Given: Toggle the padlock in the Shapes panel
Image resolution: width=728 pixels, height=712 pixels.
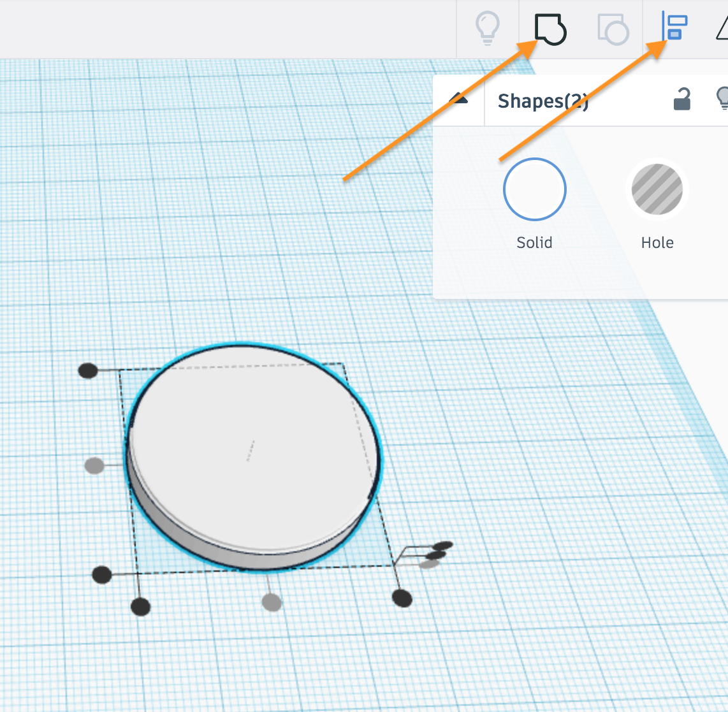Looking at the screenshot, I should tap(681, 100).
